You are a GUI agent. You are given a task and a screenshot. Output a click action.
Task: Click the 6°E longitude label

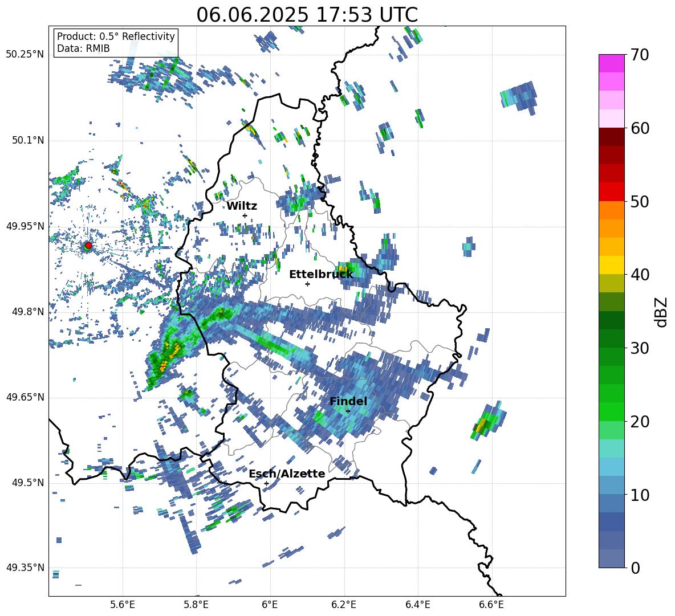tap(270, 605)
